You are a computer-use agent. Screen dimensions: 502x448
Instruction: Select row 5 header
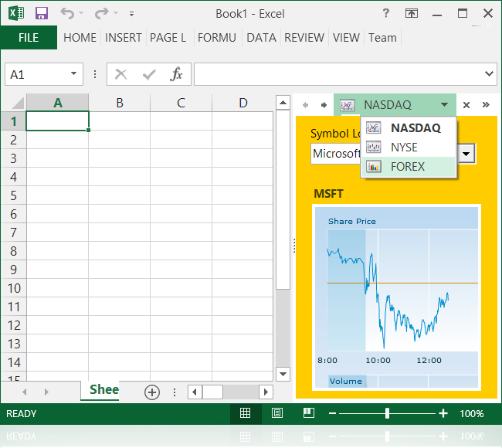coord(13,195)
